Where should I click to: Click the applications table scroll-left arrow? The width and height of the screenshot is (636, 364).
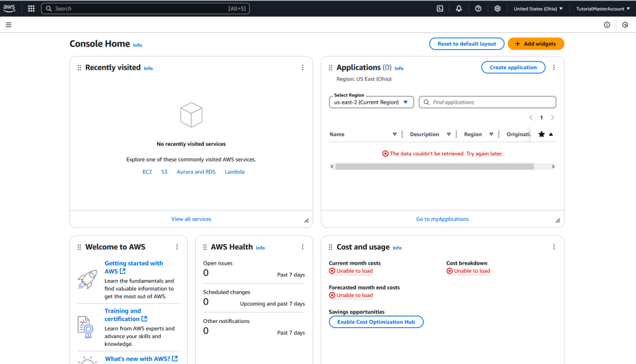tap(332, 166)
